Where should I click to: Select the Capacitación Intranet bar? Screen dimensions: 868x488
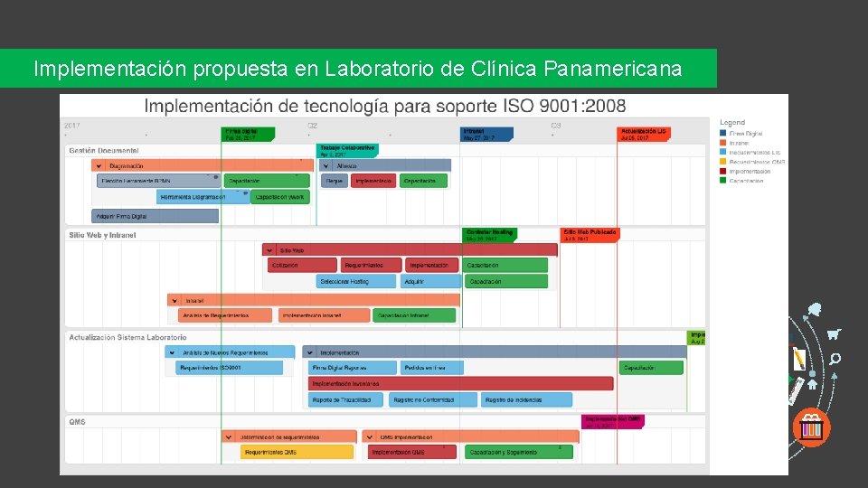pos(414,315)
